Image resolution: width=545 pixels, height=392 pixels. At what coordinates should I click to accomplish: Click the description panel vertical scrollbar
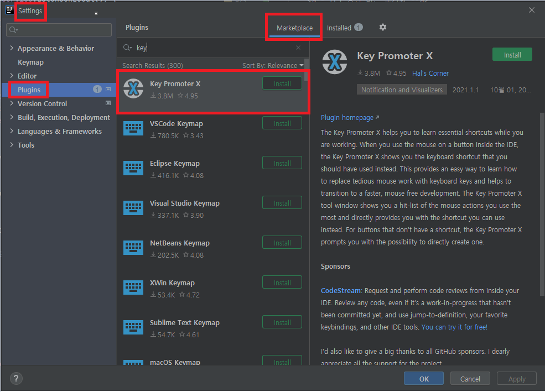pos(542,204)
